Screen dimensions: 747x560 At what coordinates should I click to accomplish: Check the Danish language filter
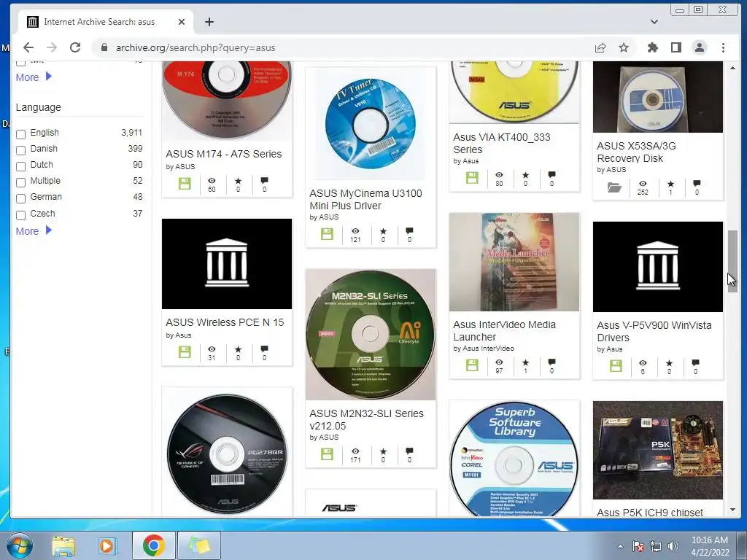pos(21,150)
